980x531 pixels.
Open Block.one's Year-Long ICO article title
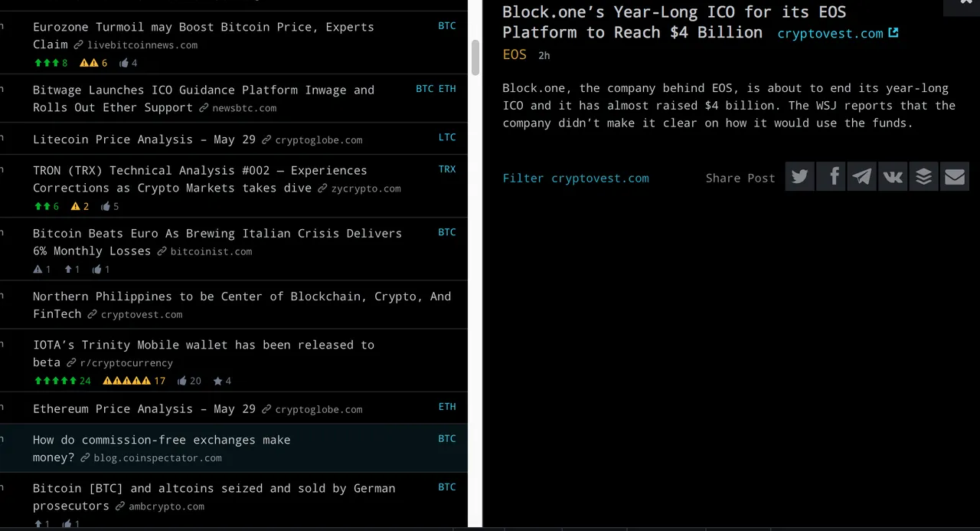[674, 22]
